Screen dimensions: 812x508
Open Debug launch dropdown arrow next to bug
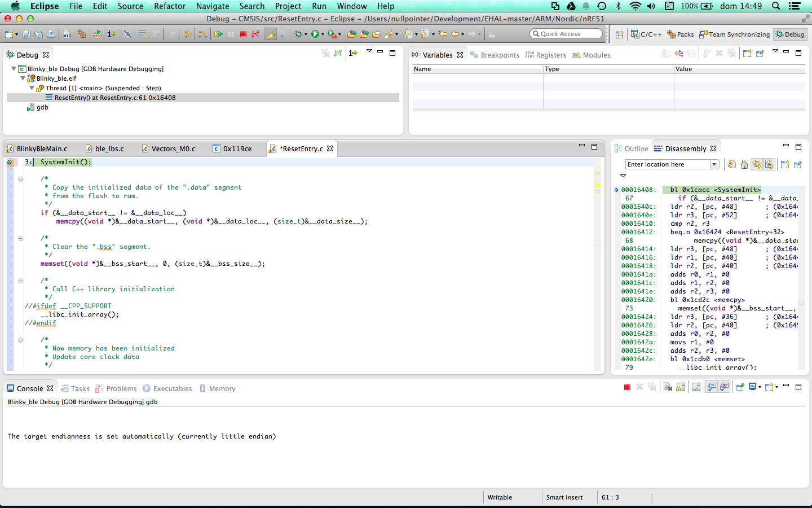click(306, 34)
